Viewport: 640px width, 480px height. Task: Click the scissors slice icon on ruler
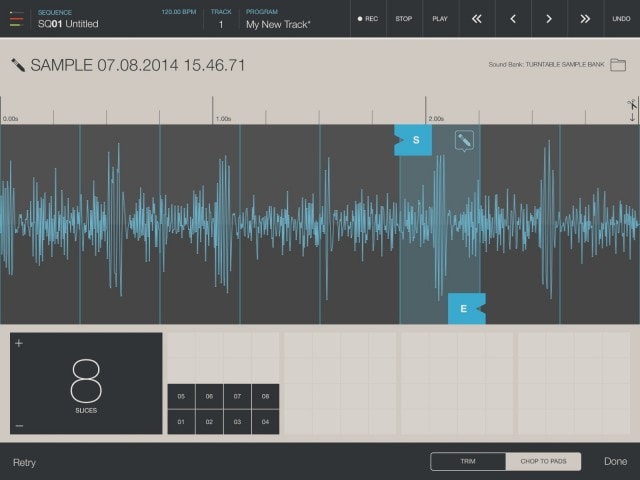[632, 104]
